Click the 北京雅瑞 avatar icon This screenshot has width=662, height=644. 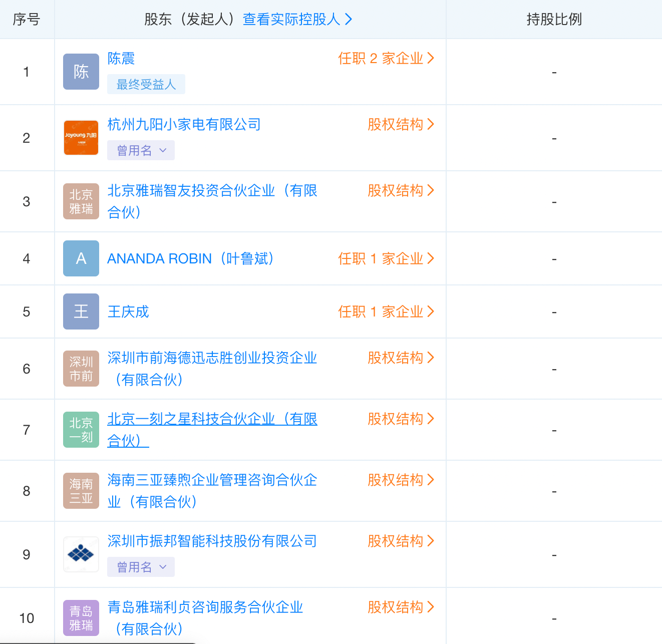point(81,201)
